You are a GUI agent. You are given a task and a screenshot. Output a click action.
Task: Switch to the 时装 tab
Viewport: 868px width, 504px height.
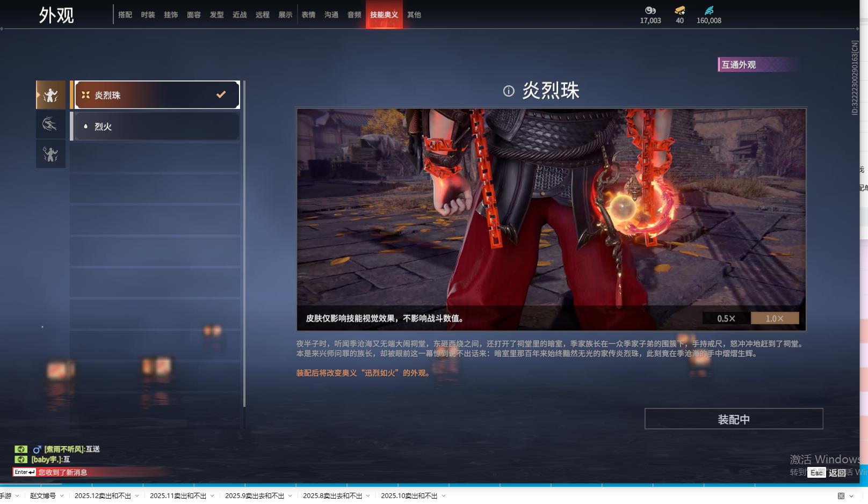pos(148,15)
